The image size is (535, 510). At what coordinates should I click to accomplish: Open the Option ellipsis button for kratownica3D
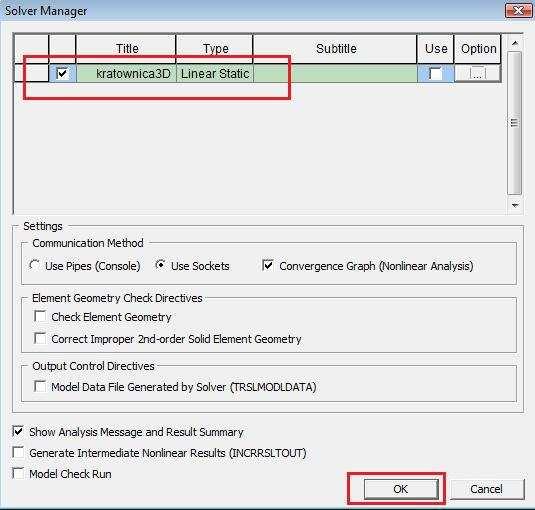click(478, 73)
